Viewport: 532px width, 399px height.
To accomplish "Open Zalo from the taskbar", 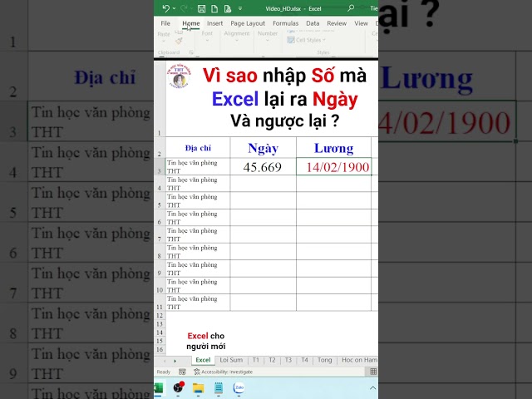I will pyautogui.click(x=239, y=387).
